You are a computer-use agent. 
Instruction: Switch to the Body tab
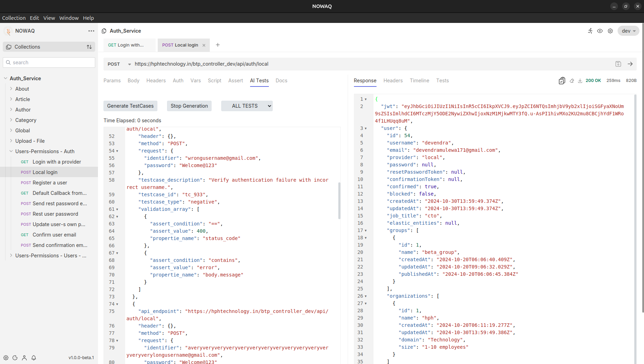point(133,81)
